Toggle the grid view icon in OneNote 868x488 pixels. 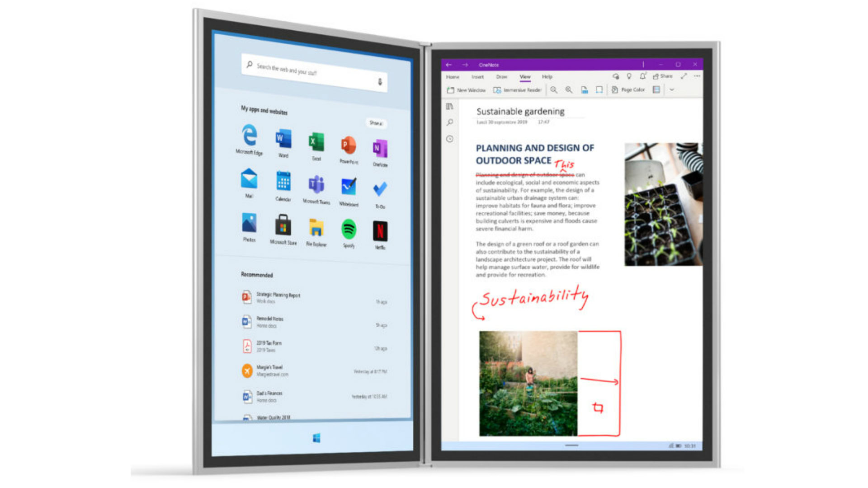[x=656, y=90]
